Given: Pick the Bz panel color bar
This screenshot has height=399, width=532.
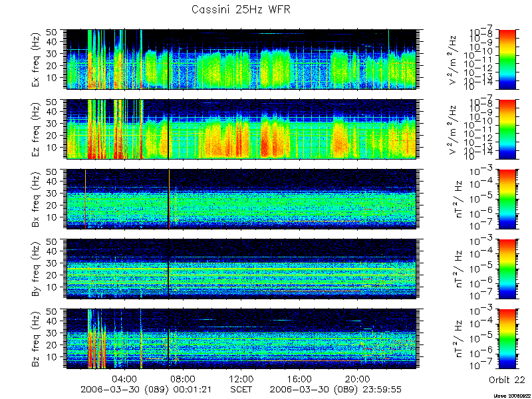Looking at the screenshot, I should click(x=507, y=339).
